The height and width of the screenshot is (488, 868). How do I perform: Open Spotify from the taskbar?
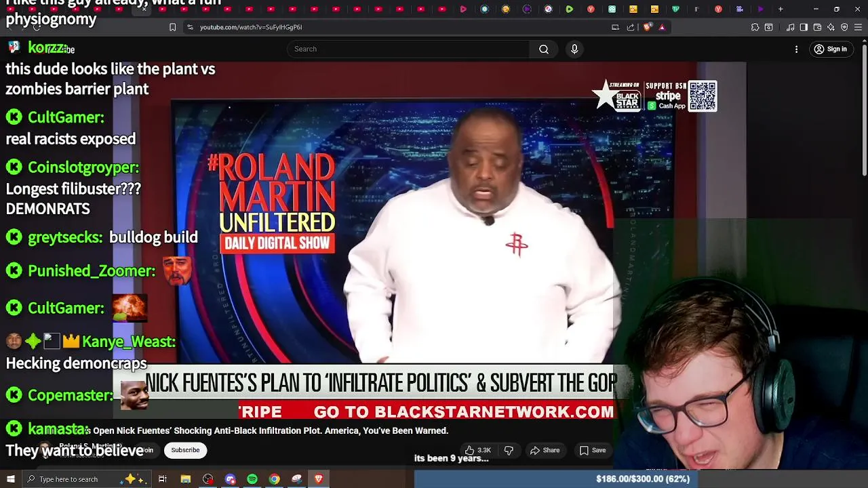pyautogui.click(x=252, y=479)
